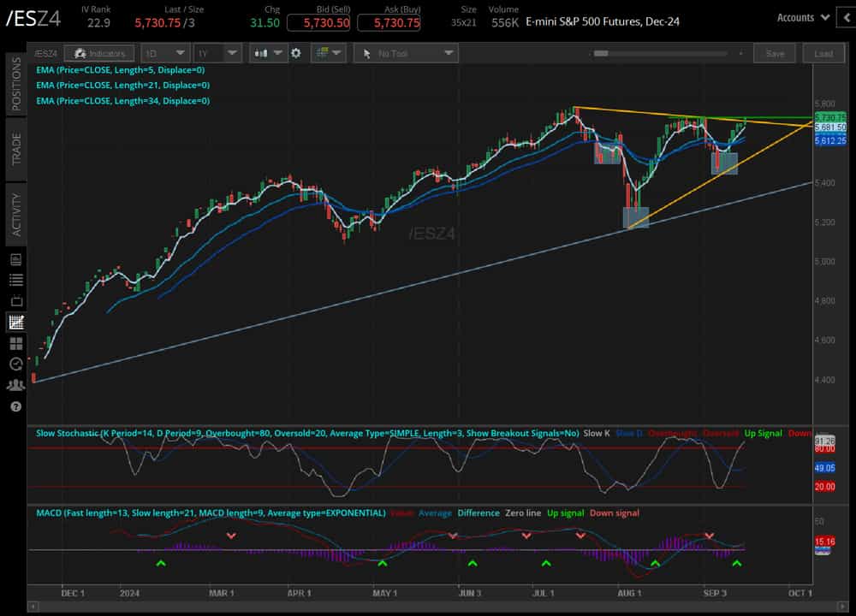Screen dimensions: 856x616
Task: Open the TV live video icon
Action: (x=15, y=300)
